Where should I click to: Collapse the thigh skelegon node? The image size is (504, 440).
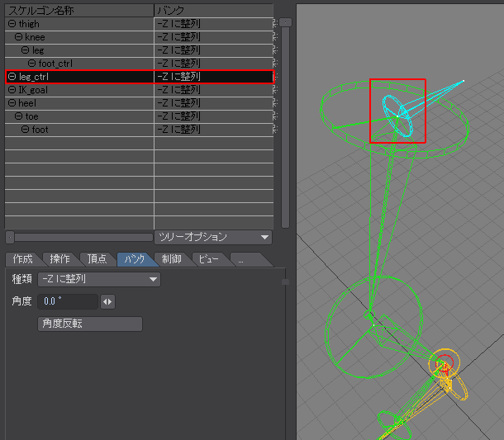click(x=12, y=24)
